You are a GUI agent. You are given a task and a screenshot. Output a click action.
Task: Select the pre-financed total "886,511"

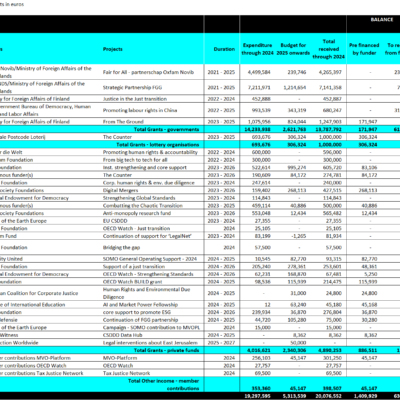[x=368, y=350]
